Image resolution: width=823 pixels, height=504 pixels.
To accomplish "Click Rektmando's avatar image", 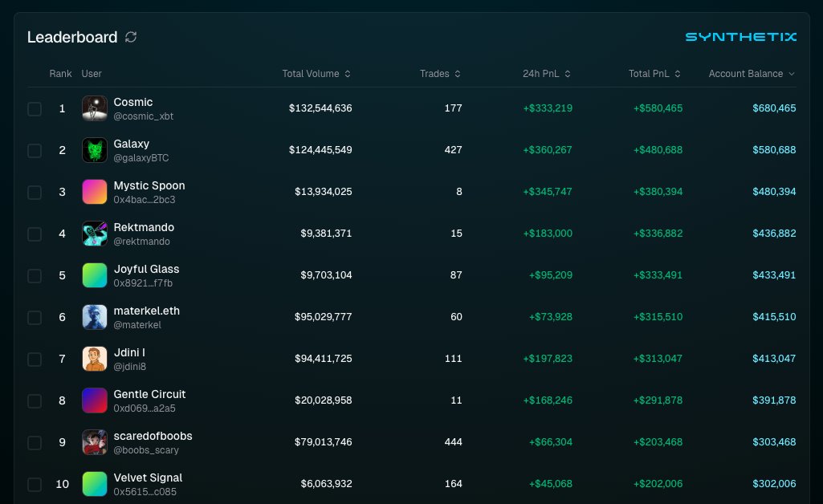I will [x=95, y=234].
